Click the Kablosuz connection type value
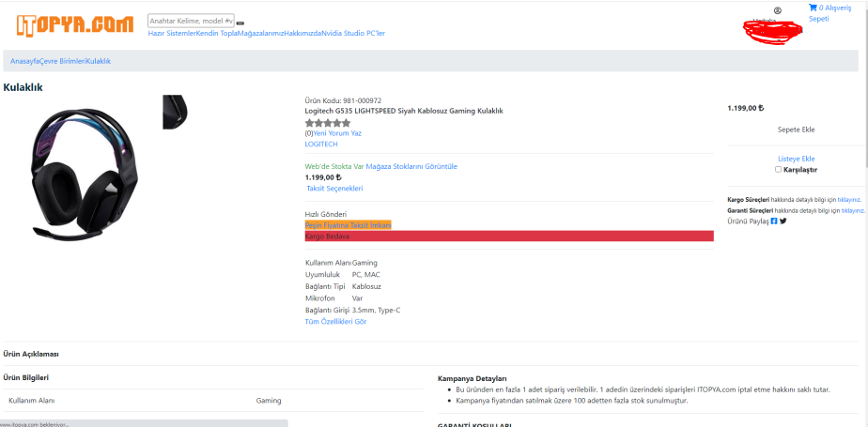Screen dimensions: 868x427 [366, 286]
